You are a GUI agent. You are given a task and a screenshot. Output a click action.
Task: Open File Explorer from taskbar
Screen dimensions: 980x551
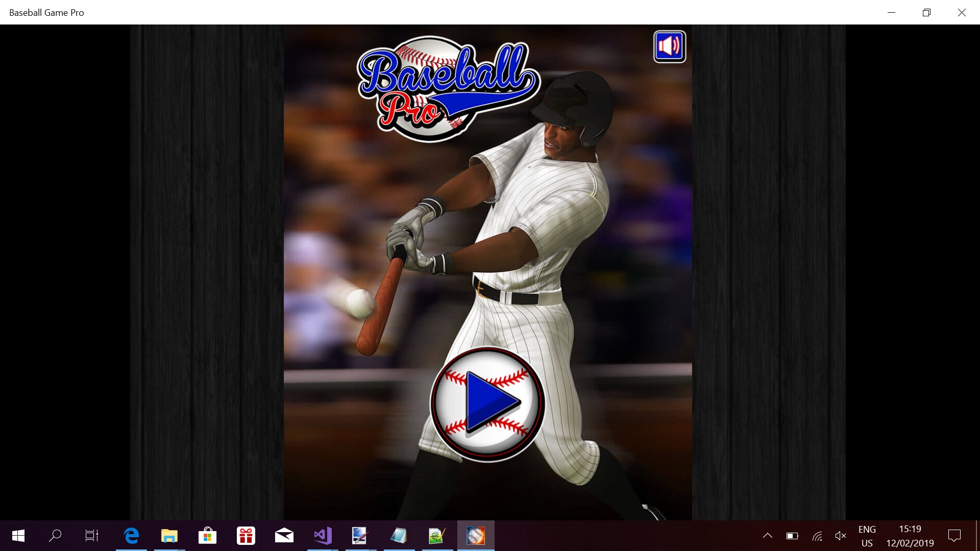169,536
